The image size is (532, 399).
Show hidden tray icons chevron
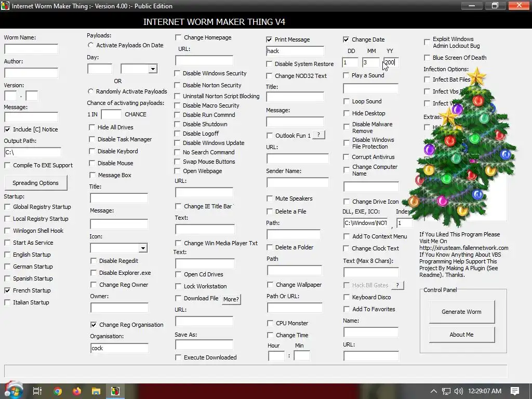click(x=434, y=391)
